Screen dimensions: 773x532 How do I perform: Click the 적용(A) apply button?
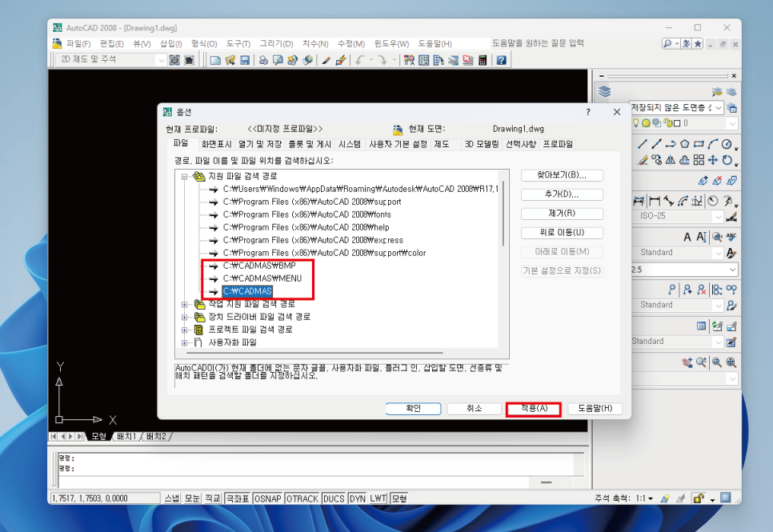[x=534, y=409]
